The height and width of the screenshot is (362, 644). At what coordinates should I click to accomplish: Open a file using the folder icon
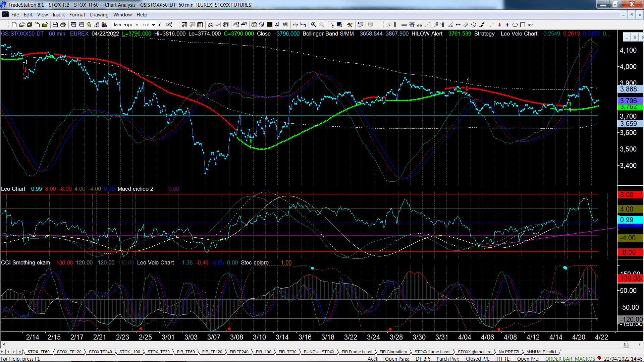22,24
